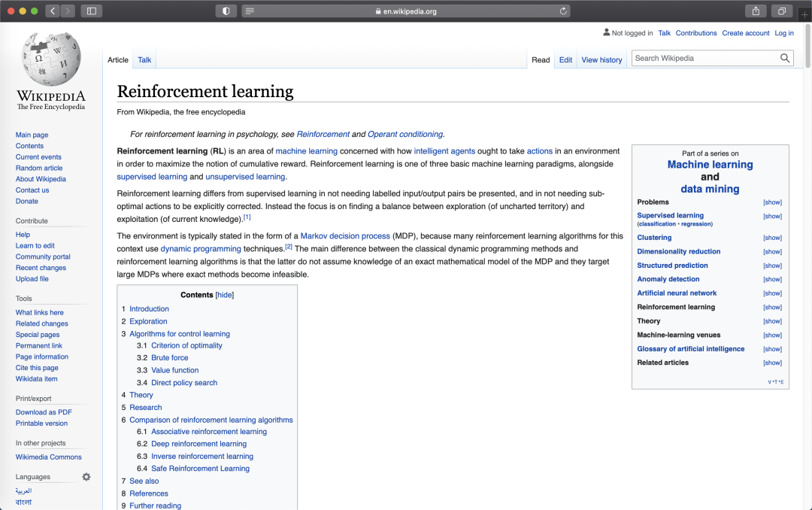Show the Structured prediction section
This screenshot has height=510, width=812.
tap(772, 266)
